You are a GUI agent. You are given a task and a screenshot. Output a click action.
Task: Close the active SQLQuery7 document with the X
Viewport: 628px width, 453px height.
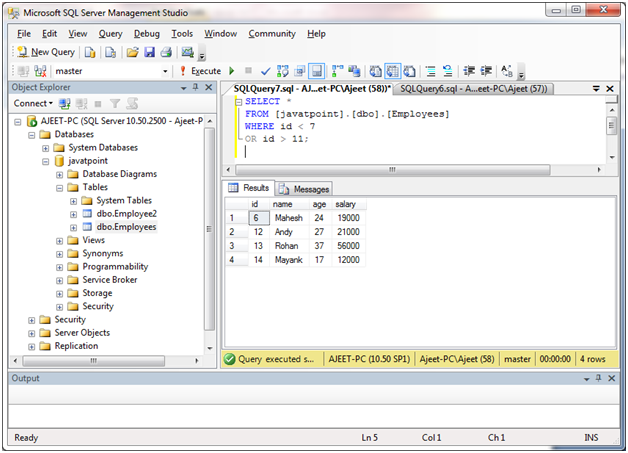[610, 89]
